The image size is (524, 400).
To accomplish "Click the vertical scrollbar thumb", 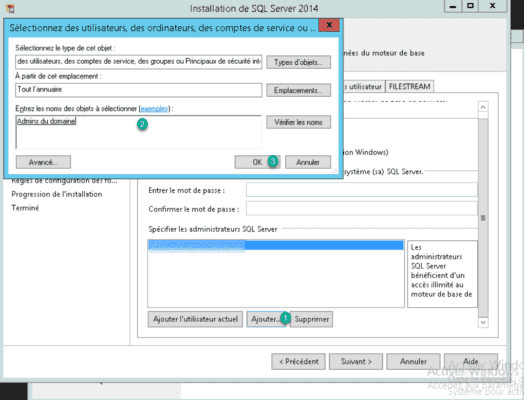I will click(x=483, y=218).
